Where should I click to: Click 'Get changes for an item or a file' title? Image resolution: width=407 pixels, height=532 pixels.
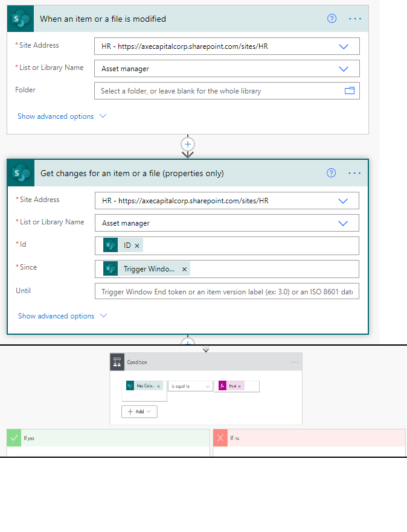pyautogui.click(x=132, y=173)
